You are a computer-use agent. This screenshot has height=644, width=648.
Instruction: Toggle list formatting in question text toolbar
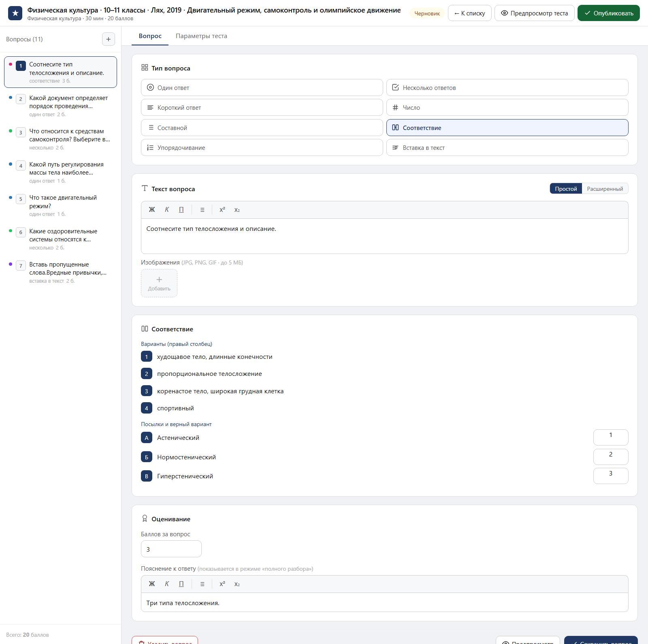(x=202, y=210)
